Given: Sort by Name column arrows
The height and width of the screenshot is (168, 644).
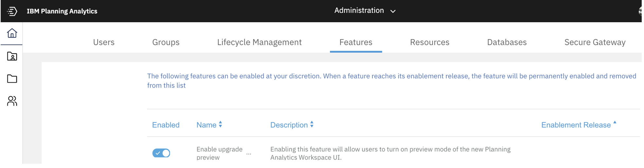Looking at the screenshot, I should coord(221,125).
